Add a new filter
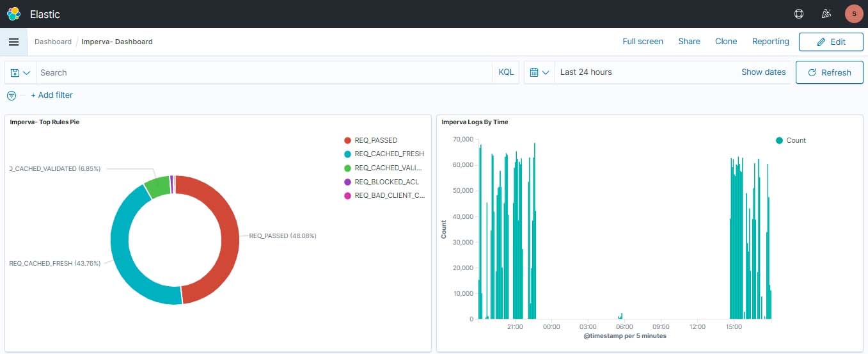The image size is (868, 354). tap(52, 95)
